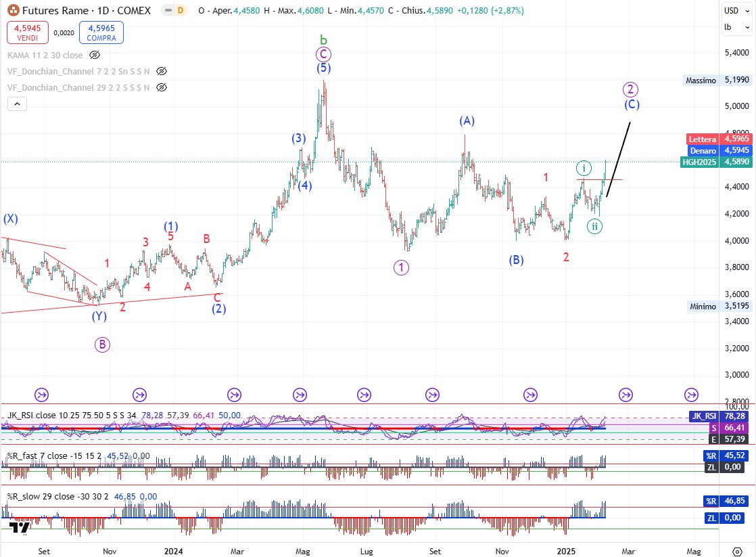
Task: Open the contract rollover marker at March 2024
Action: pyautogui.click(x=235, y=395)
